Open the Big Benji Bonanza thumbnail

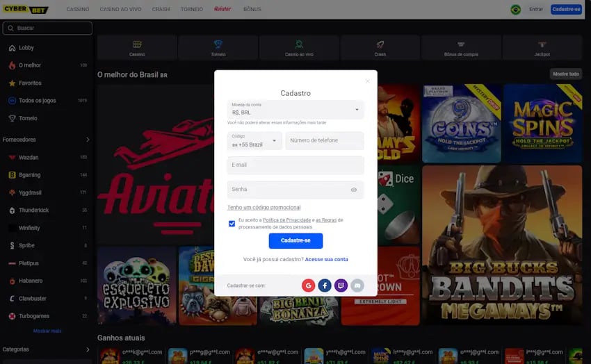click(x=299, y=311)
